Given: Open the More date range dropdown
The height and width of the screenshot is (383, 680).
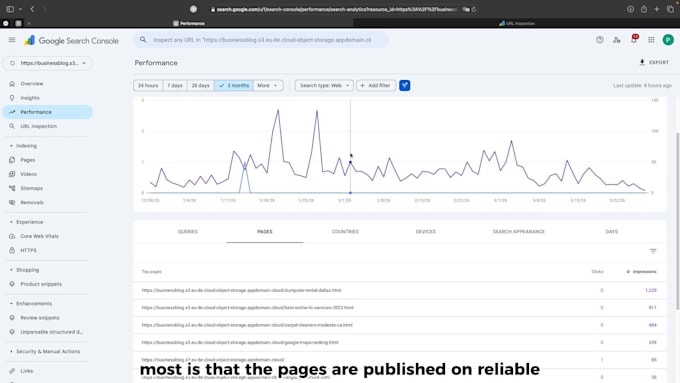Looking at the screenshot, I should pyautogui.click(x=268, y=85).
